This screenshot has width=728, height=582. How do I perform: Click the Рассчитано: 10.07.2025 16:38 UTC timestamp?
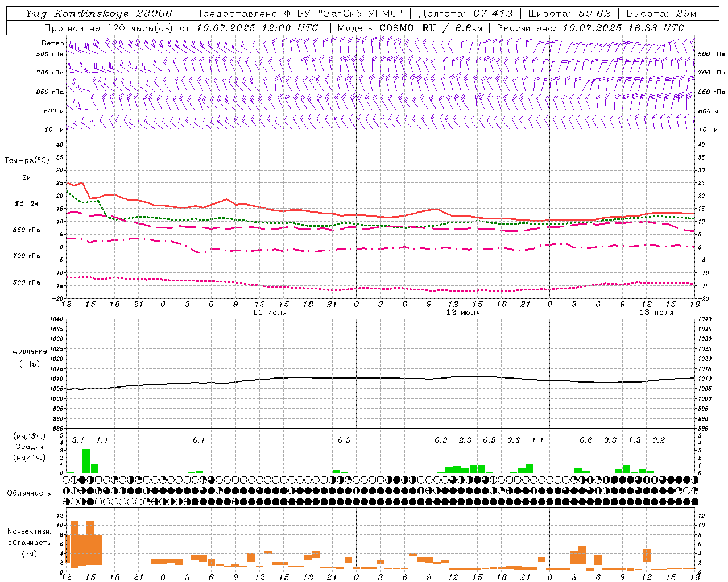(x=590, y=28)
